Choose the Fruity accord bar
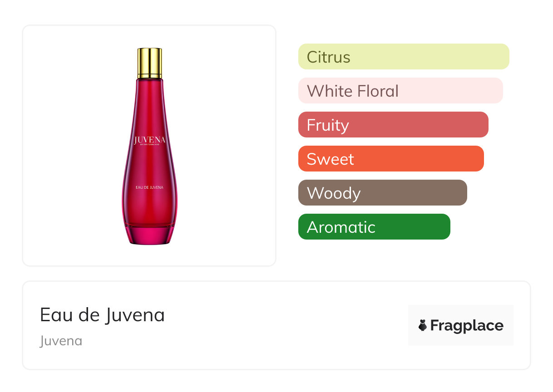This screenshot has height=392, width=553. 393,125
